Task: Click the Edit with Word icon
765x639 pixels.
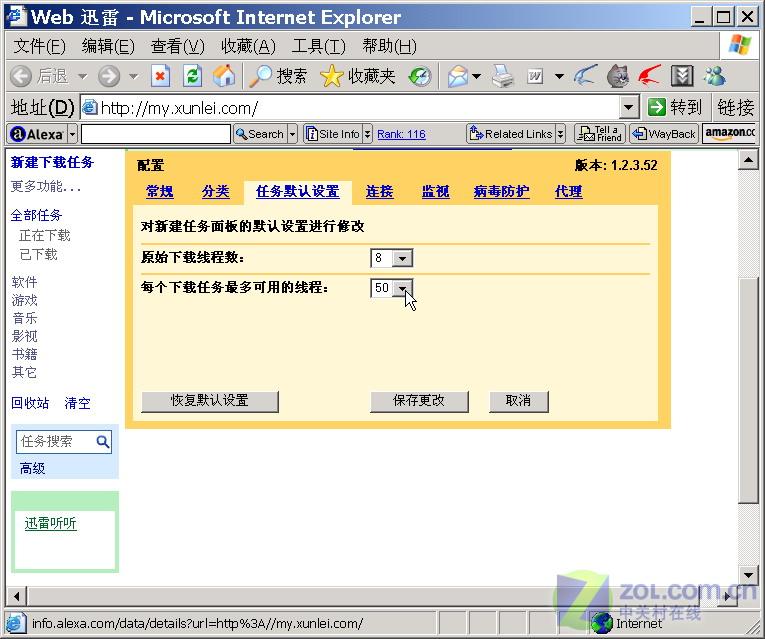Action: pos(535,76)
